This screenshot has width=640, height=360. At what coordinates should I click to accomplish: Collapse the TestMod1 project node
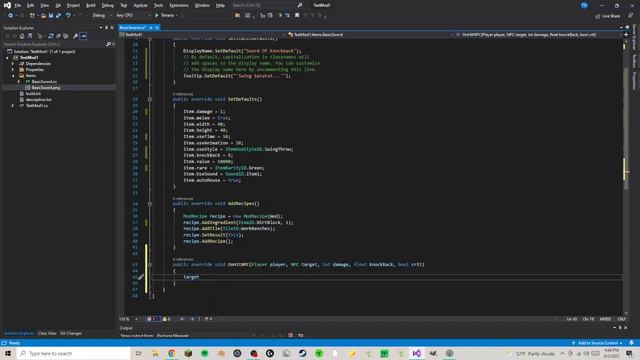point(7,58)
